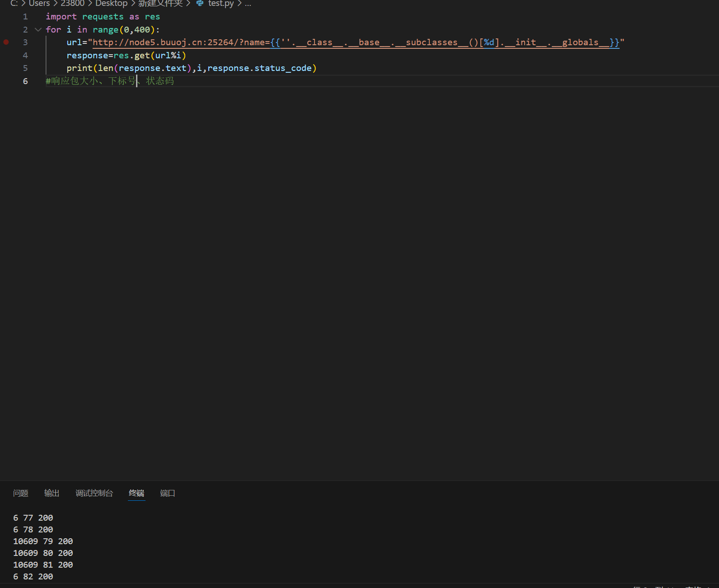Viewport: 719px width, 588px height.
Task: Open the 新建文件夹 folder breadcrumb
Action: [160, 3]
